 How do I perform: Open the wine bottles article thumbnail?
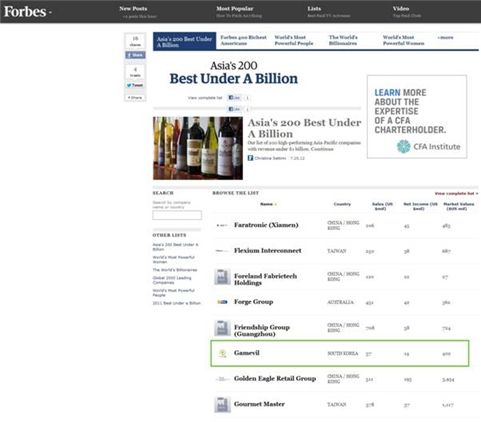click(198, 148)
